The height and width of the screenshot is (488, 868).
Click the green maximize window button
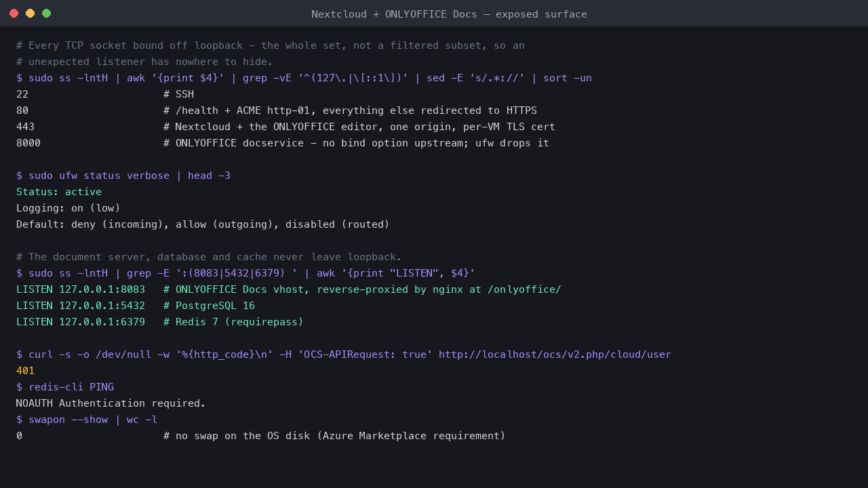46,14
